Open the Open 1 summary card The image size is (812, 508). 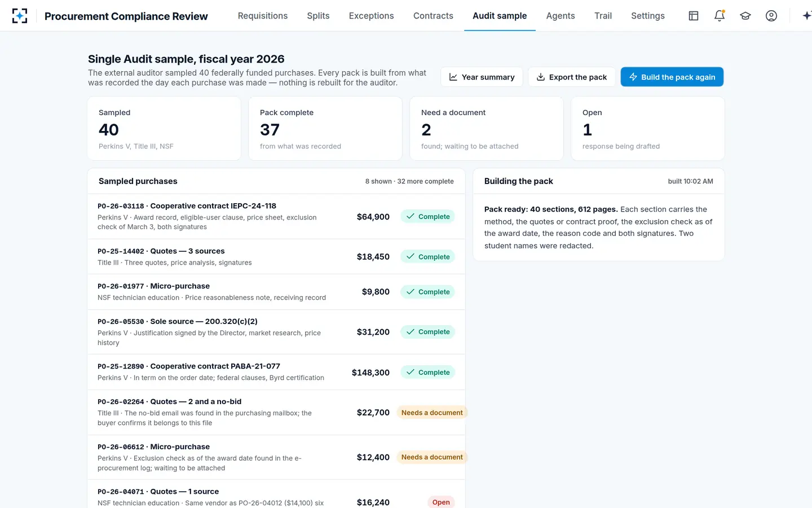click(x=648, y=129)
